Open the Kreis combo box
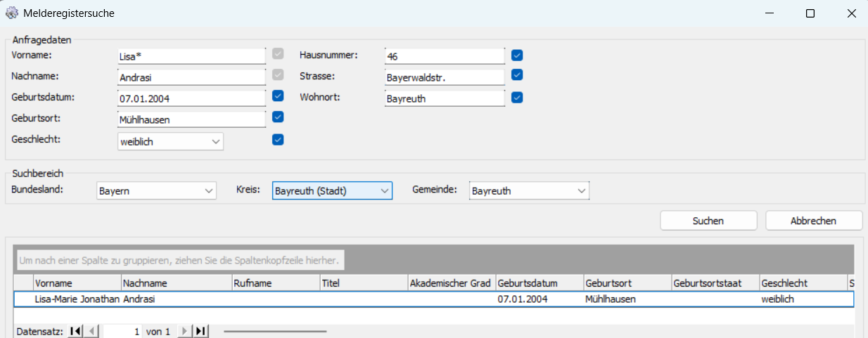Screen dimensions: 868x338 tap(384, 191)
